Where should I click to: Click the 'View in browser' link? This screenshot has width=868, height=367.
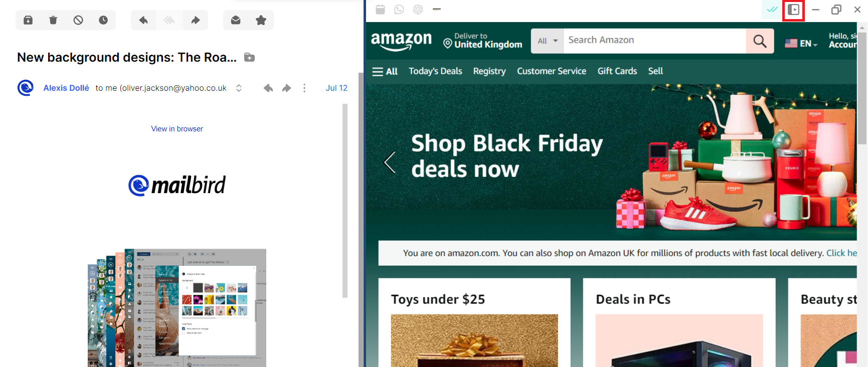point(177,129)
